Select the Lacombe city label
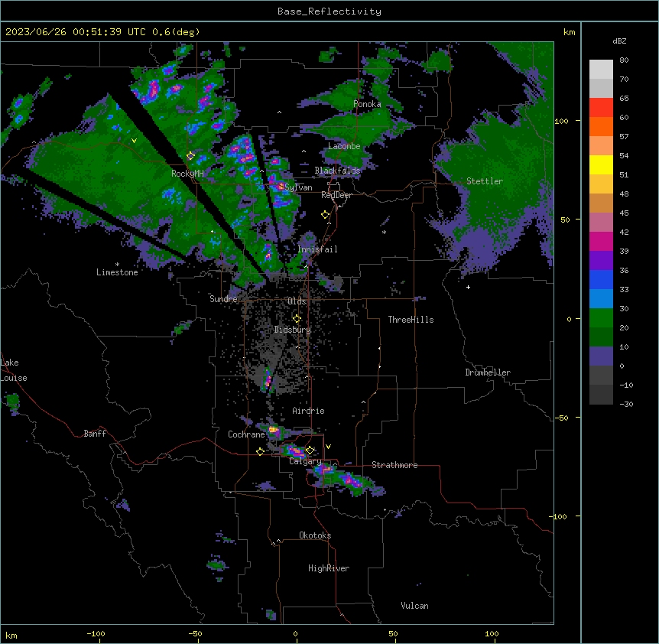Screen dimensions: 659x644 tap(344, 146)
